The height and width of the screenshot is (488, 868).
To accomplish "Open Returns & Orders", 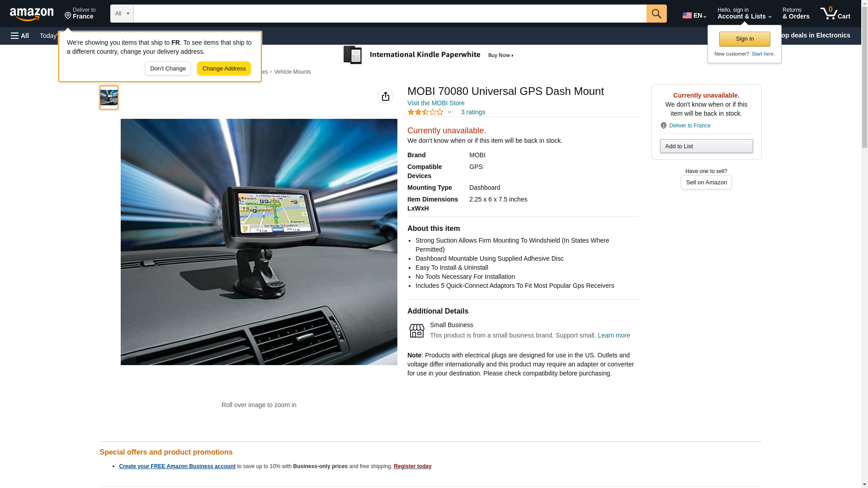I will pyautogui.click(x=796, y=14).
